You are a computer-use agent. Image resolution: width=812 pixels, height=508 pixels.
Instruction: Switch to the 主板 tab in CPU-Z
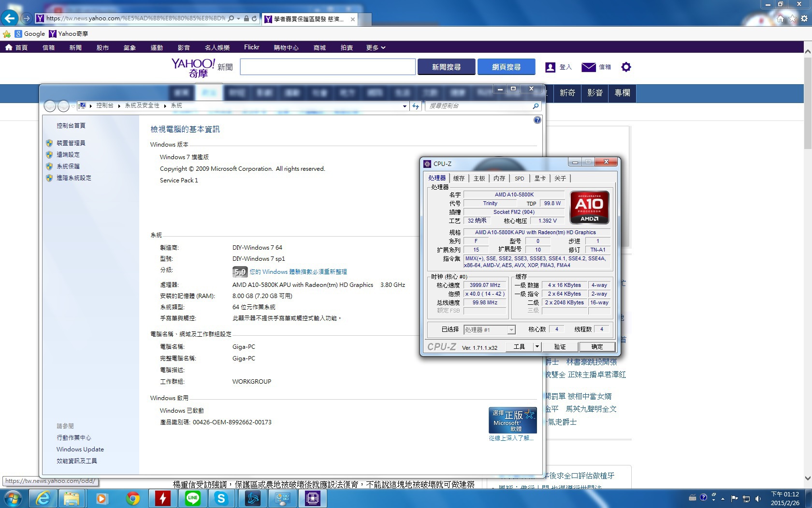[479, 179]
